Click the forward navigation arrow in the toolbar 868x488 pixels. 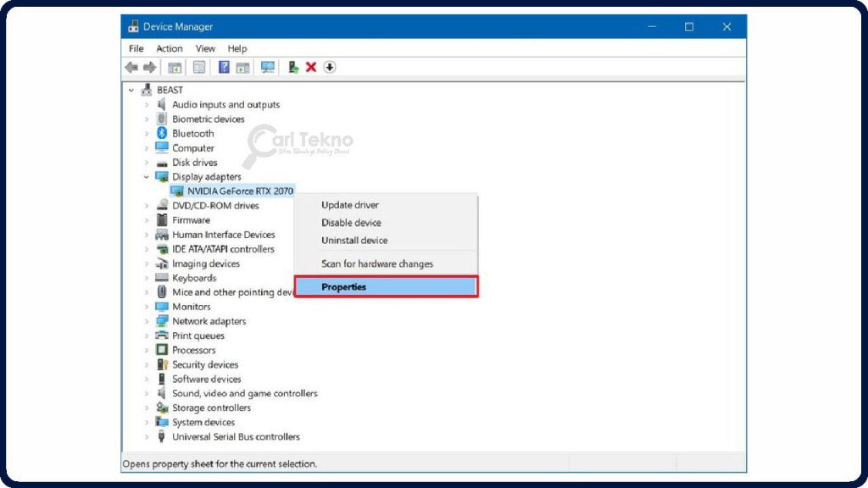click(149, 67)
